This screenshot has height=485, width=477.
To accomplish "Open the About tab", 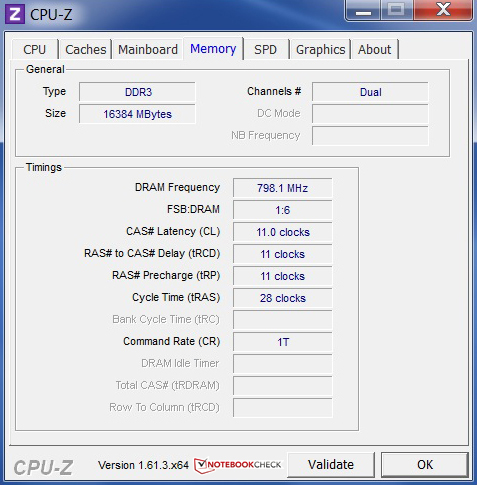I will [374, 50].
